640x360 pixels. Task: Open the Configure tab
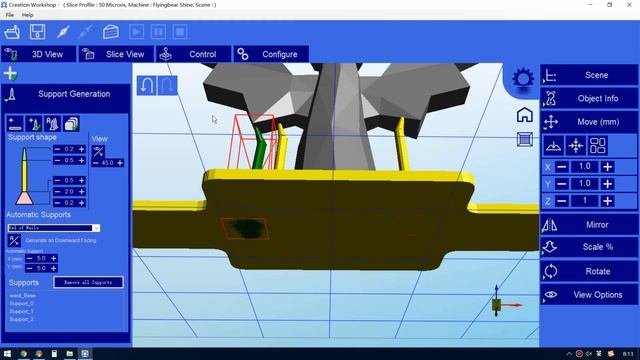[x=271, y=54]
